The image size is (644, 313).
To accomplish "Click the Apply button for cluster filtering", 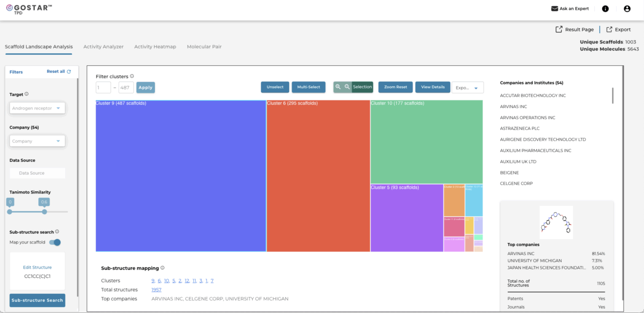I will 145,87.
